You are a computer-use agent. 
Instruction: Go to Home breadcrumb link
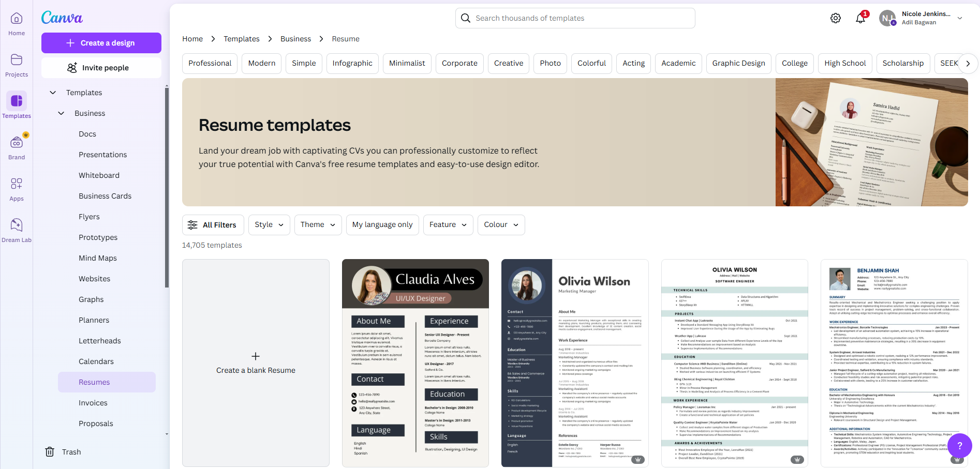coord(192,39)
